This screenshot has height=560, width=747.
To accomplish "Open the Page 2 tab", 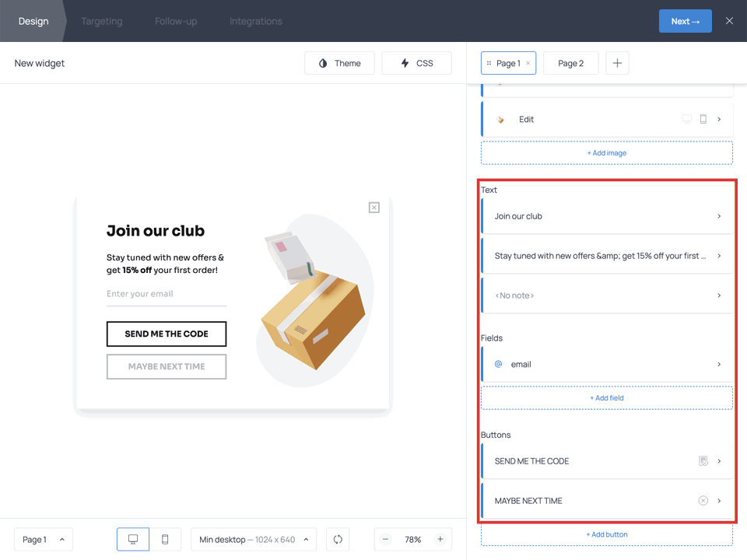I will tap(570, 63).
